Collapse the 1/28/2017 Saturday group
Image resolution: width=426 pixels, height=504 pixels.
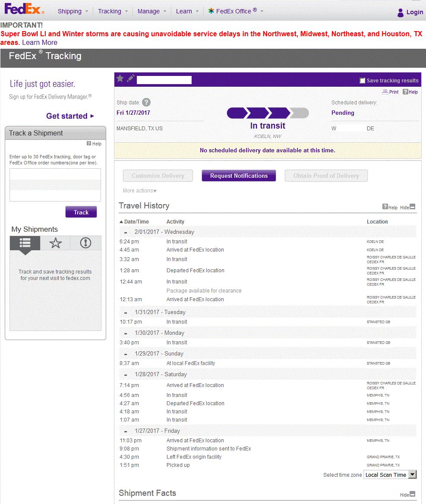(x=126, y=375)
